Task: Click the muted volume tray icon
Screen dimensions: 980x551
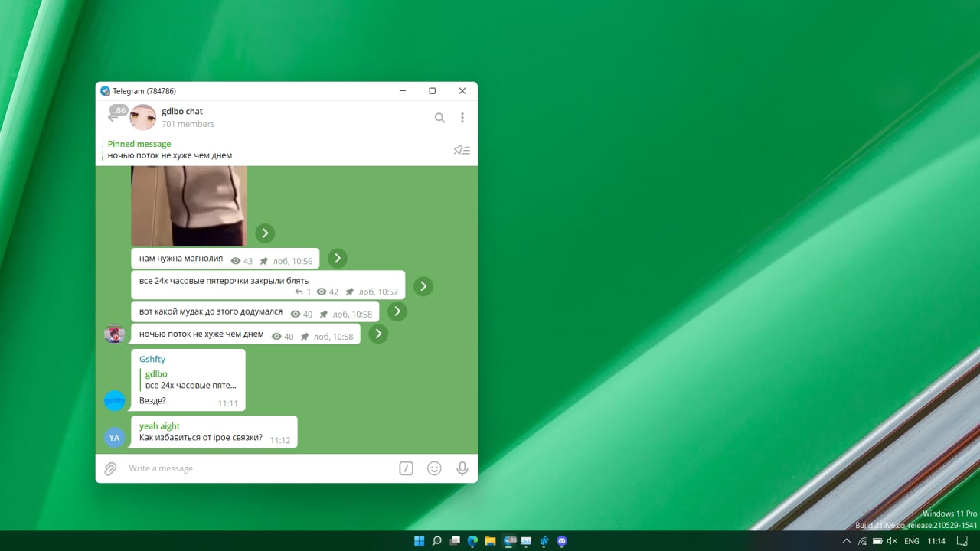Action: 892,541
